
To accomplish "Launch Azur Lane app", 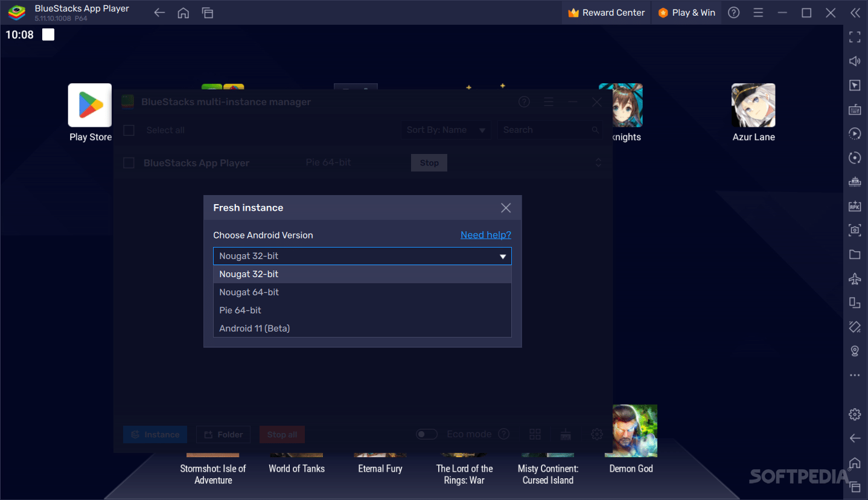I will tap(753, 113).
